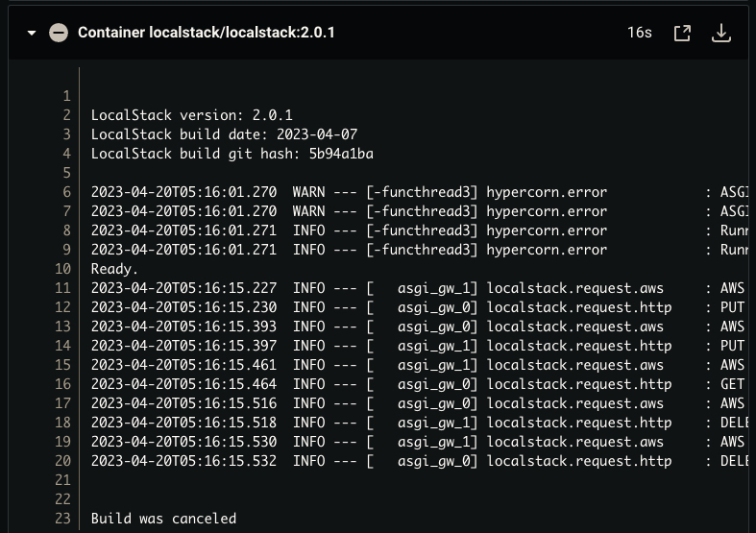Select line number 6
Image resolution: width=756 pixels, height=533 pixels.
click(x=66, y=192)
